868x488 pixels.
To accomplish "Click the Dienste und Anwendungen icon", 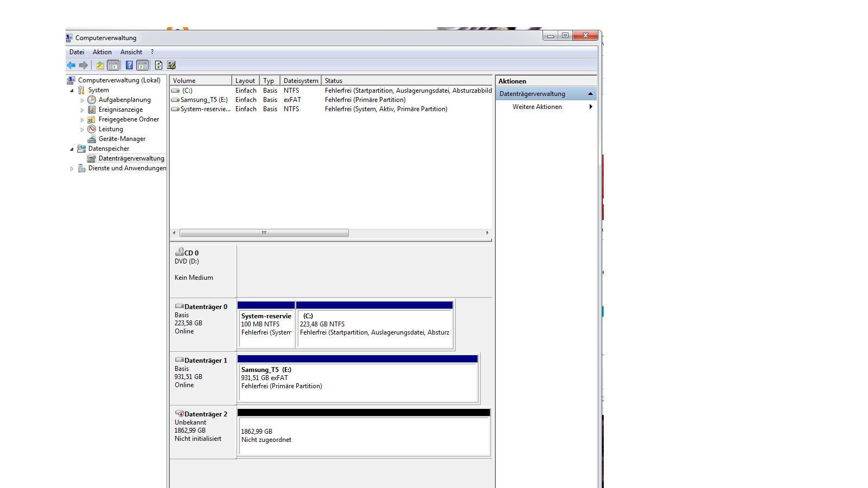I will click(x=81, y=168).
